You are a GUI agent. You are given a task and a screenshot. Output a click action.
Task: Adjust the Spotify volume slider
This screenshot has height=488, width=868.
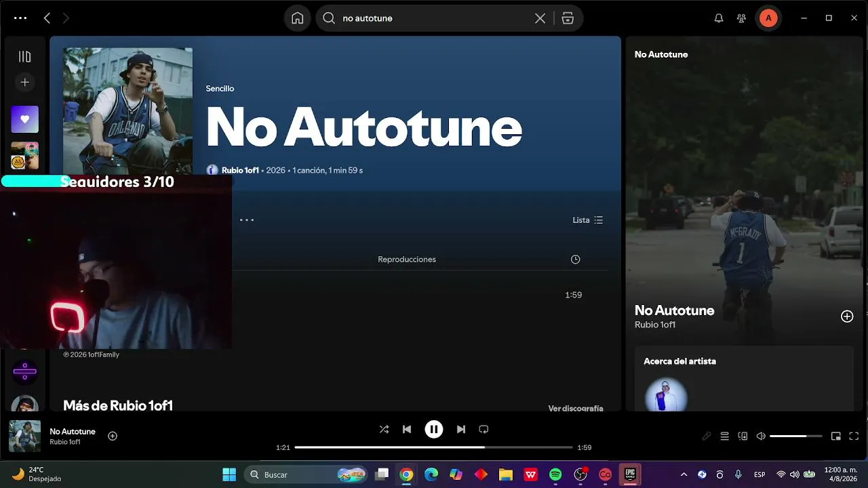point(796,436)
